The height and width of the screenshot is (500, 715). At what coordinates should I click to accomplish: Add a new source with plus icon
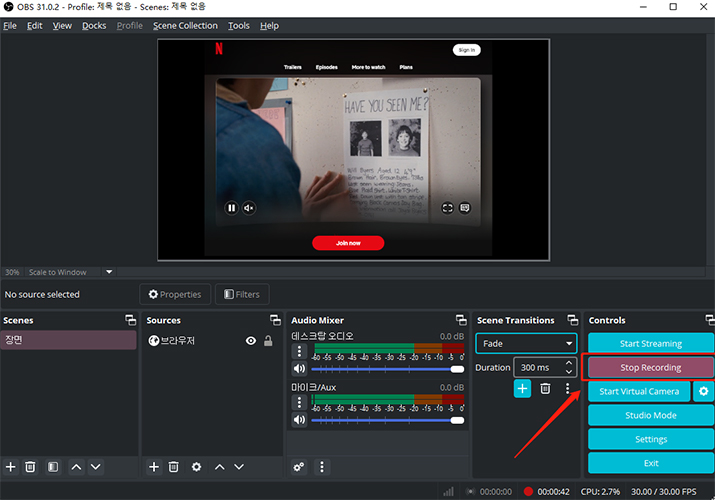154,467
